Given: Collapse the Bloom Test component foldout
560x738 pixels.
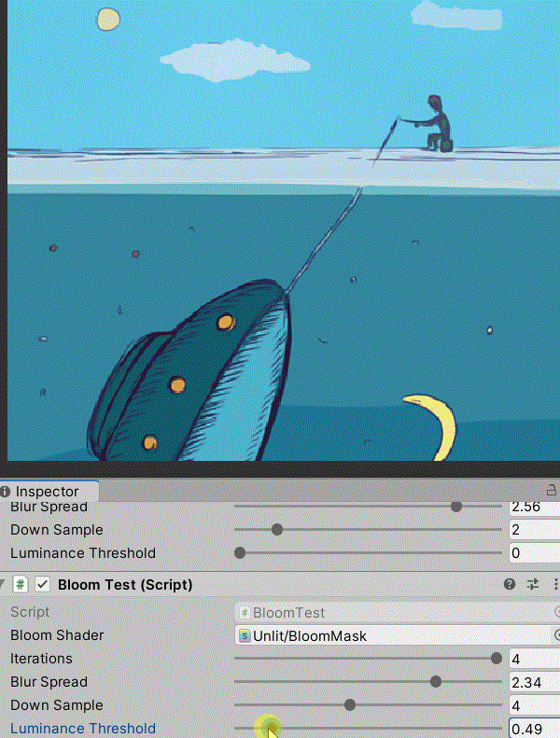Looking at the screenshot, I should point(3,585).
